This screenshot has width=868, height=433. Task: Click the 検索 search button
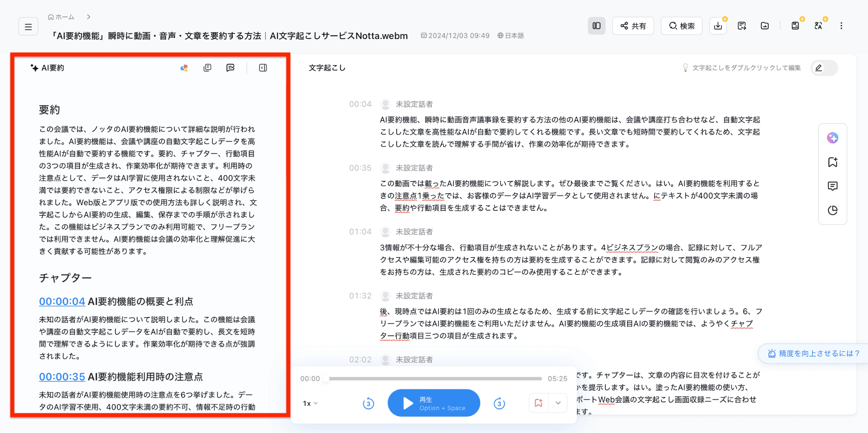[x=682, y=26]
